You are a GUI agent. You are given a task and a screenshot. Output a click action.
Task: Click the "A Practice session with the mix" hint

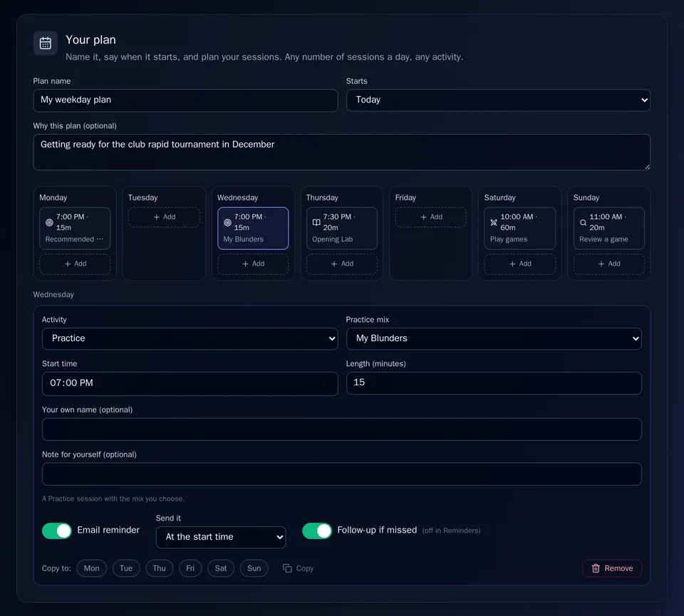113,498
